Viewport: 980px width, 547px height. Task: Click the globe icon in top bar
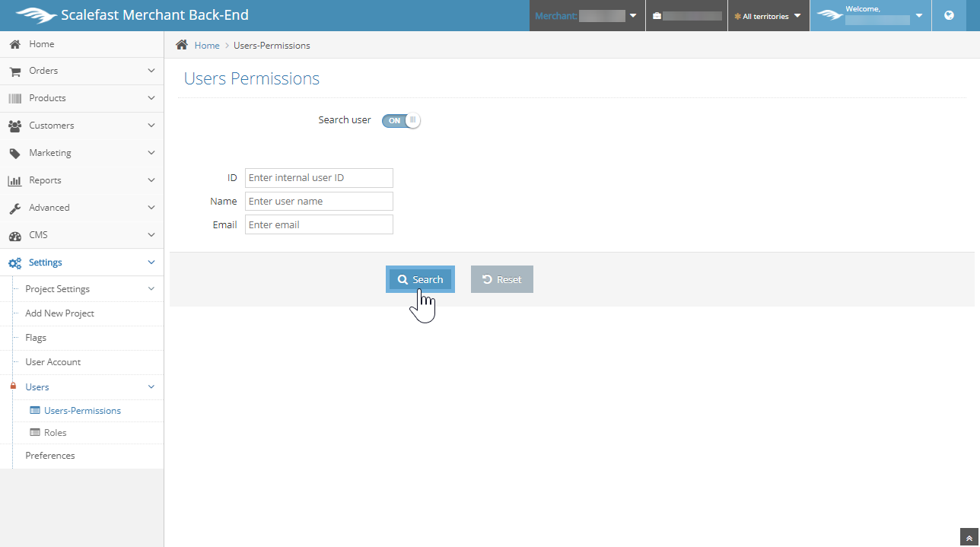(x=948, y=15)
